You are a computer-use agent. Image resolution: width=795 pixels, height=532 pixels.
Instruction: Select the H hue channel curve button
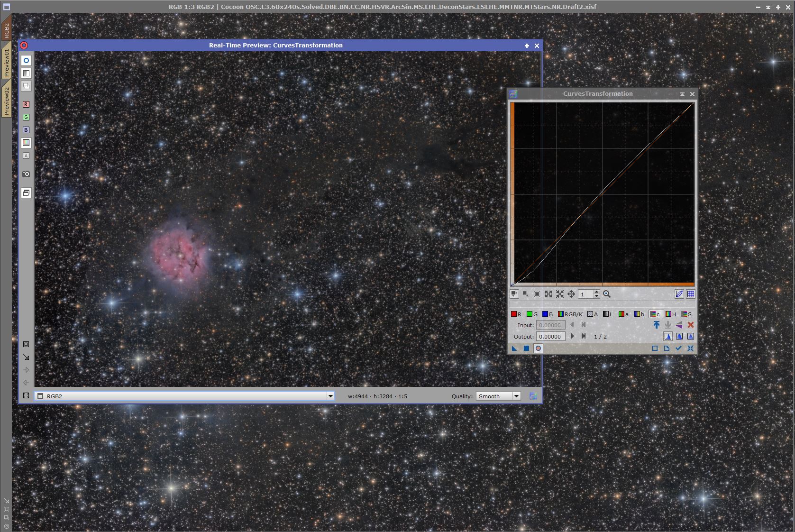[x=670, y=314]
